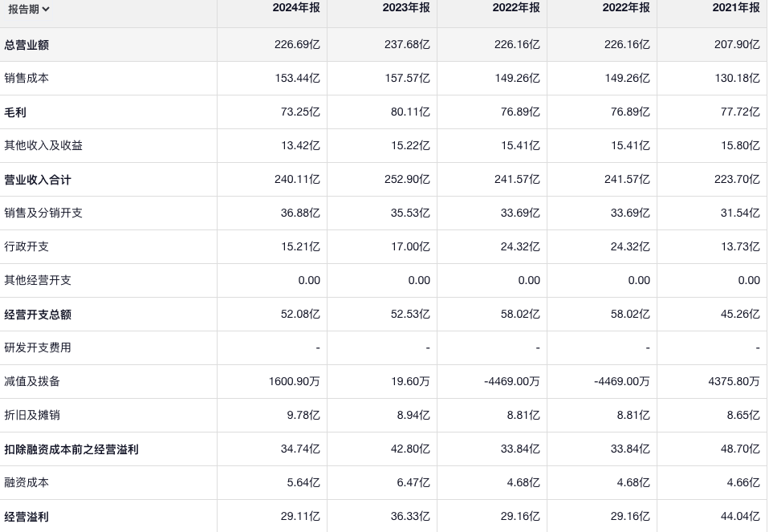The height and width of the screenshot is (532, 769).
Task: Click the 折旧及摊销 row label
Action: coord(32,416)
